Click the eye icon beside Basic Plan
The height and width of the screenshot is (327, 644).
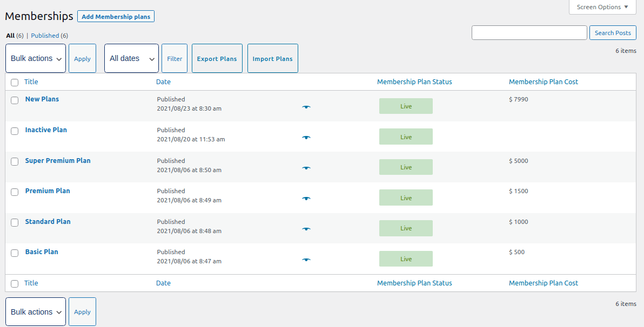click(306, 260)
